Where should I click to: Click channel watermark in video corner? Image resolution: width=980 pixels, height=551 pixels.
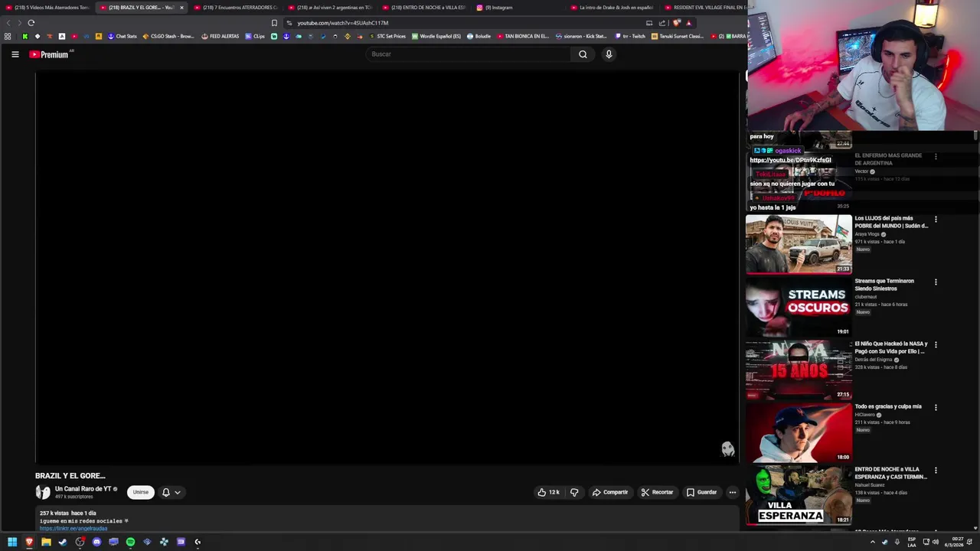[727, 449]
